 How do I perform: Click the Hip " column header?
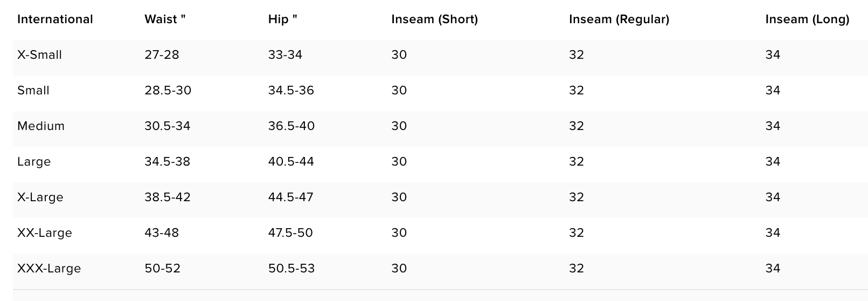(x=283, y=19)
